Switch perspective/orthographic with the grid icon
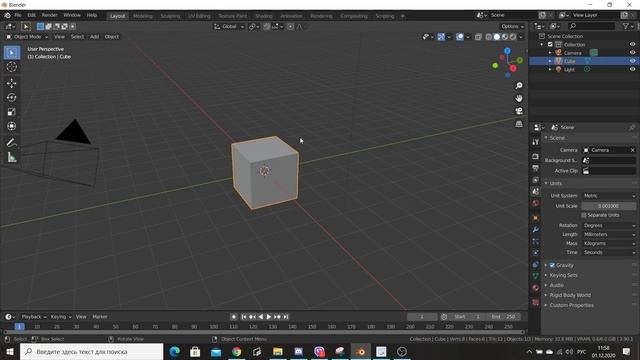 pyautogui.click(x=519, y=124)
